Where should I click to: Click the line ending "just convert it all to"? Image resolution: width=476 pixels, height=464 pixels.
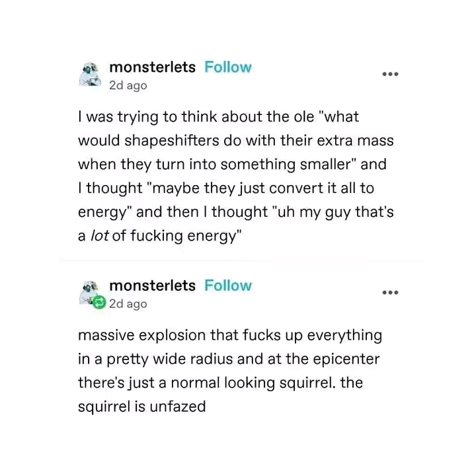pos(226,188)
